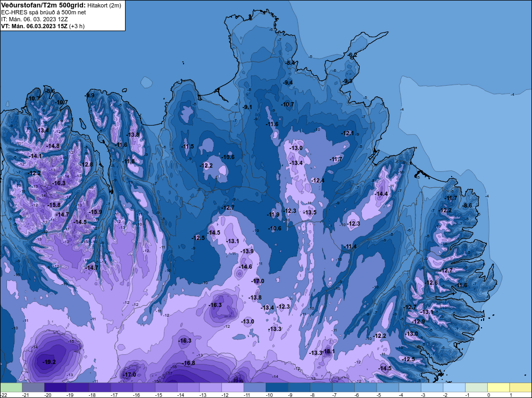Click the -6.2 temperature value
Image resolution: width=532 pixels, height=398 pixels.
(x=352, y=55)
